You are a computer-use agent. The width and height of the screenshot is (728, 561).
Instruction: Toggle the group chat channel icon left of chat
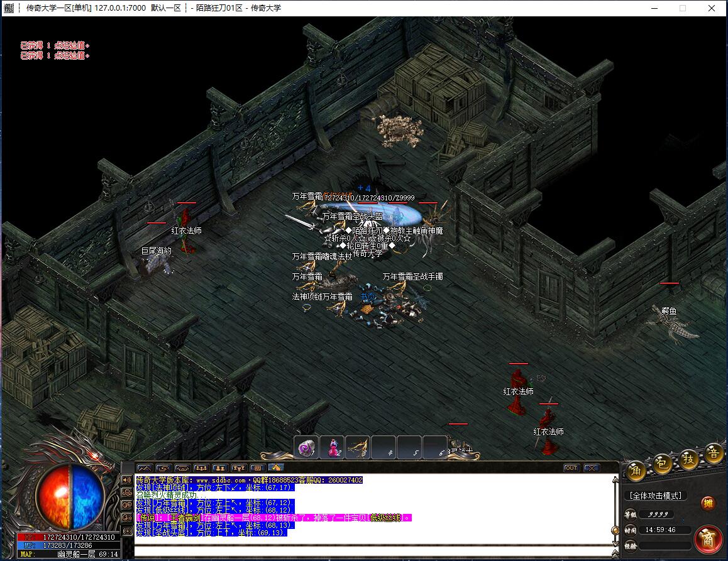click(x=127, y=493)
